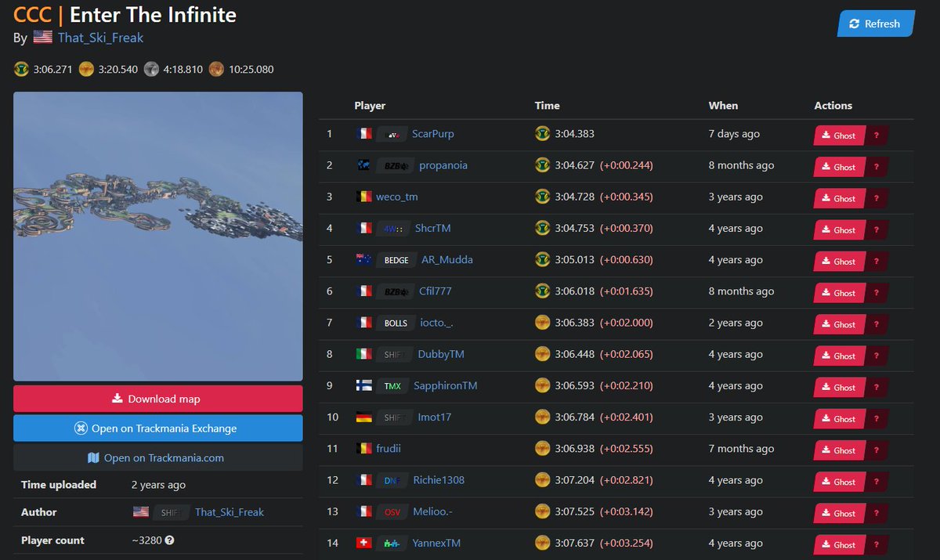The image size is (940, 560).
Task: Click the OSV club tag in Melioo row
Action: (392, 511)
